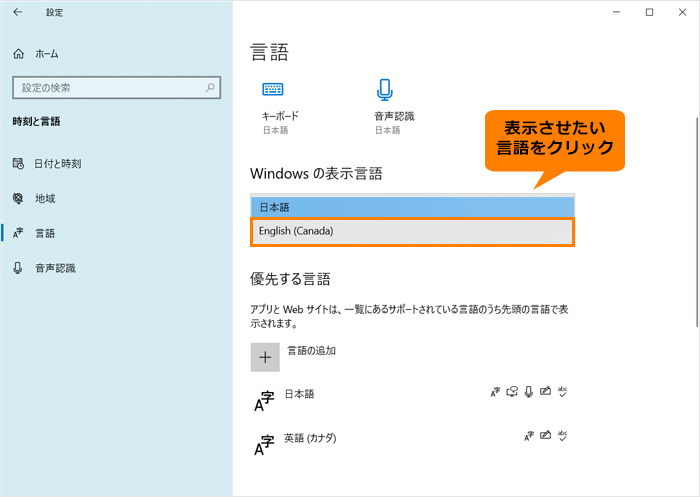Click display language feature icon for 日本語
Screen dimensions: 700x497
click(x=495, y=392)
